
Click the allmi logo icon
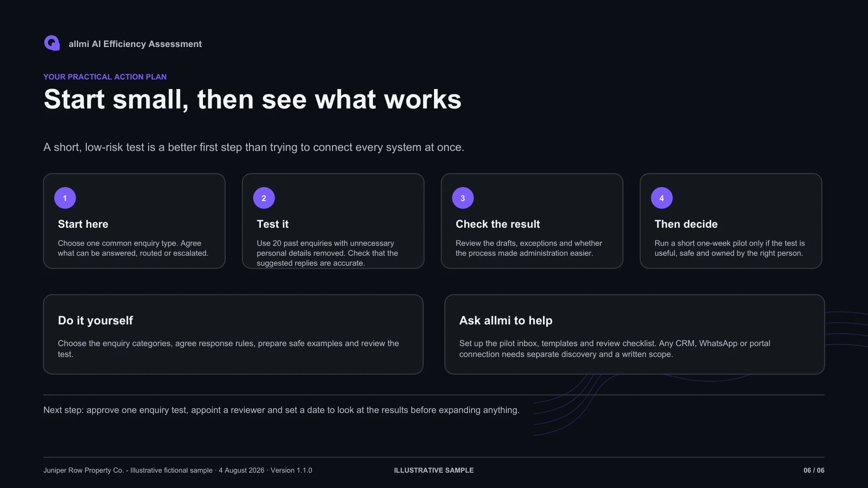coord(52,43)
